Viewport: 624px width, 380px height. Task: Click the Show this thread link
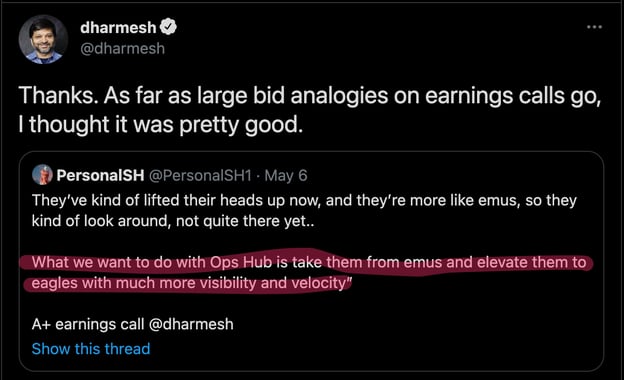click(91, 349)
